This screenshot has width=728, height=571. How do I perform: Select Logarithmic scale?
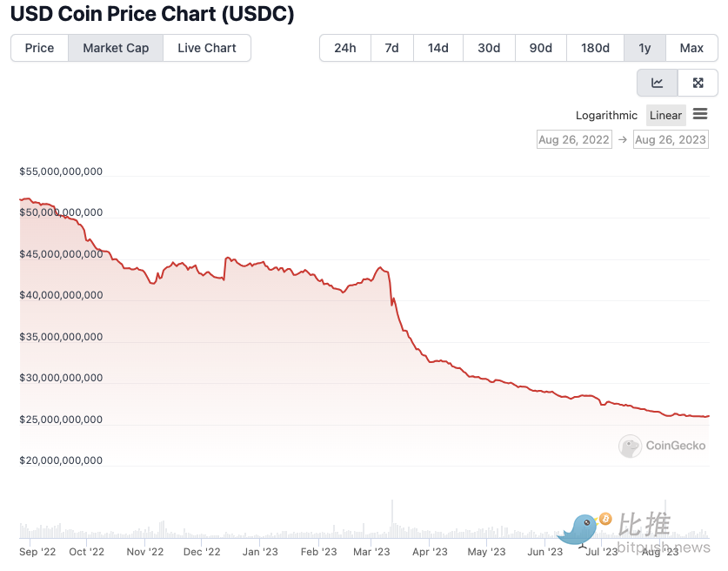[606, 116]
